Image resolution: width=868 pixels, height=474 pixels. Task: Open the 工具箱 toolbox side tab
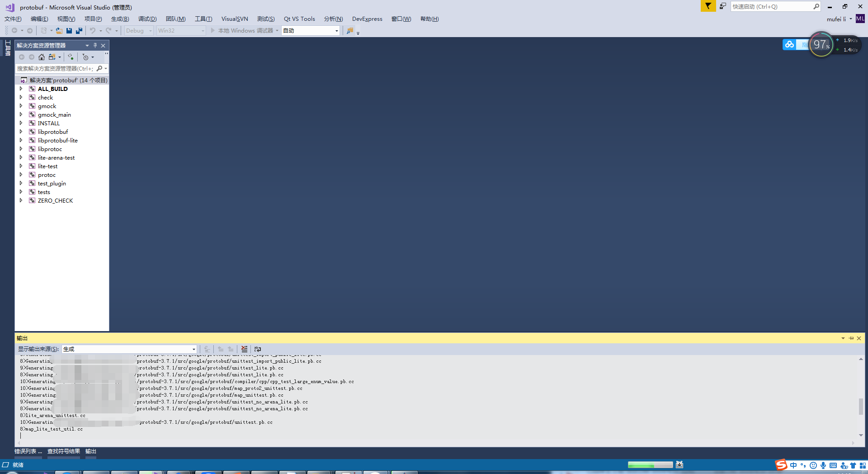tap(8, 48)
